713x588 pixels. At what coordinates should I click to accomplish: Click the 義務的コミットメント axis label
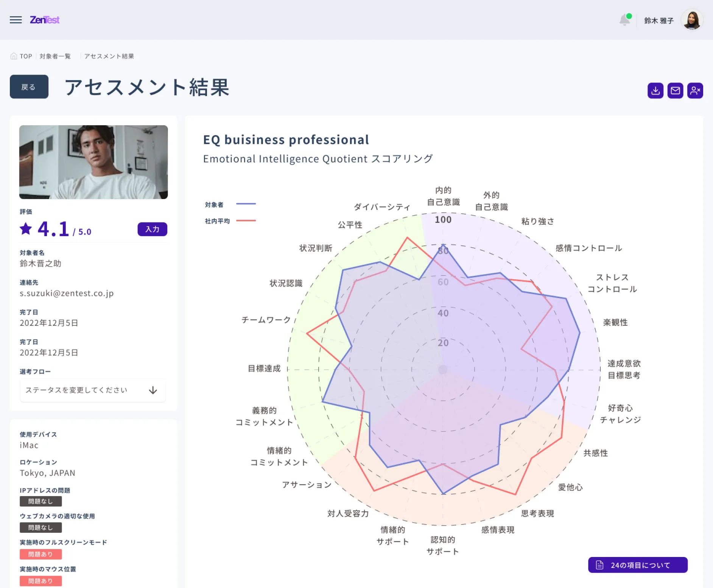[x=264, y=416]
